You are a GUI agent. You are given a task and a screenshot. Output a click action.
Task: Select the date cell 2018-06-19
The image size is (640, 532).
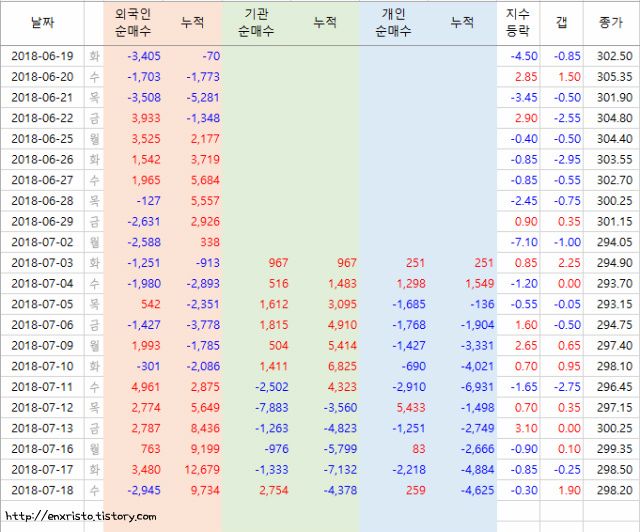click(x=42, y=56)
